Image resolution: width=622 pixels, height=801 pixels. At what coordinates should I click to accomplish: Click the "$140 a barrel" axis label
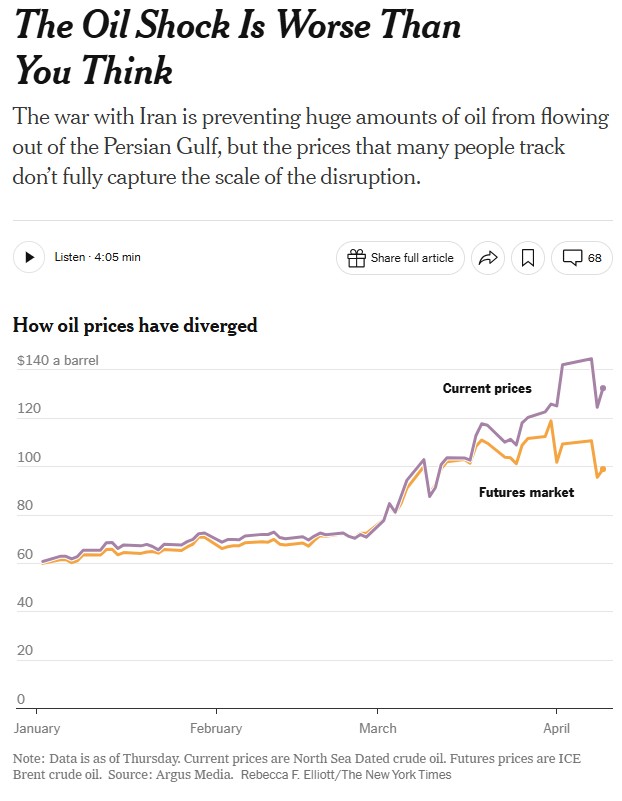[58, 360]
